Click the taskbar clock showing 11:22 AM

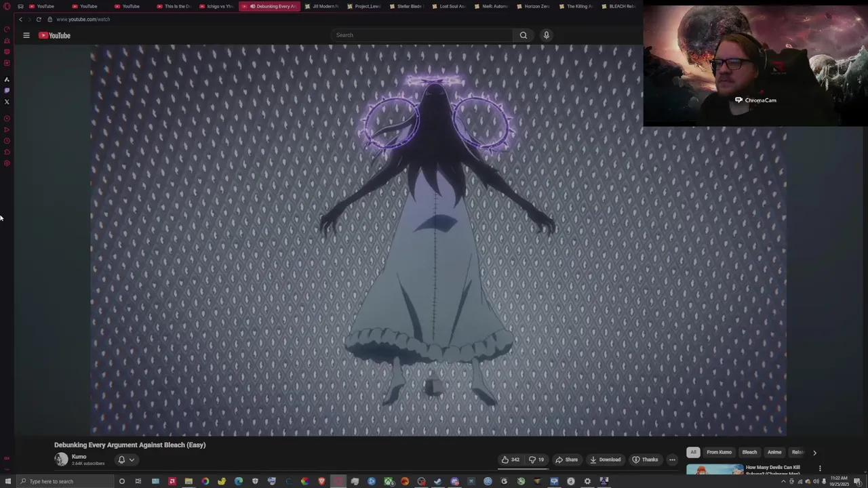point(839,481)
